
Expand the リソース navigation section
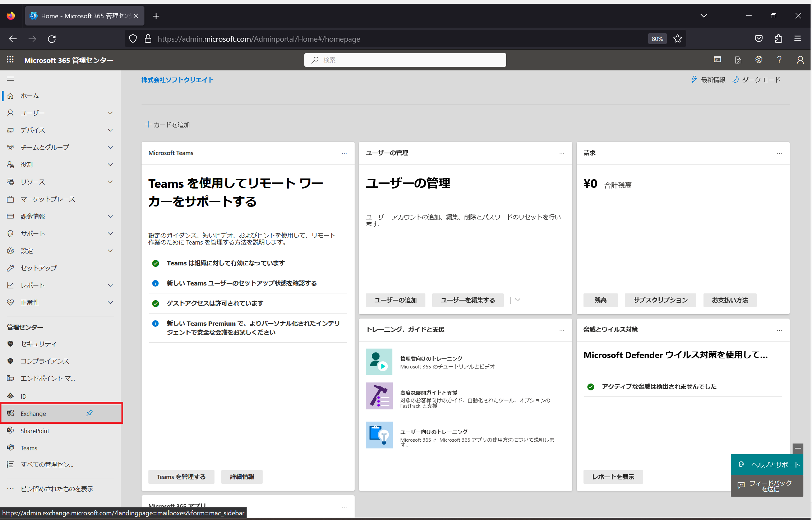[110, 182]
